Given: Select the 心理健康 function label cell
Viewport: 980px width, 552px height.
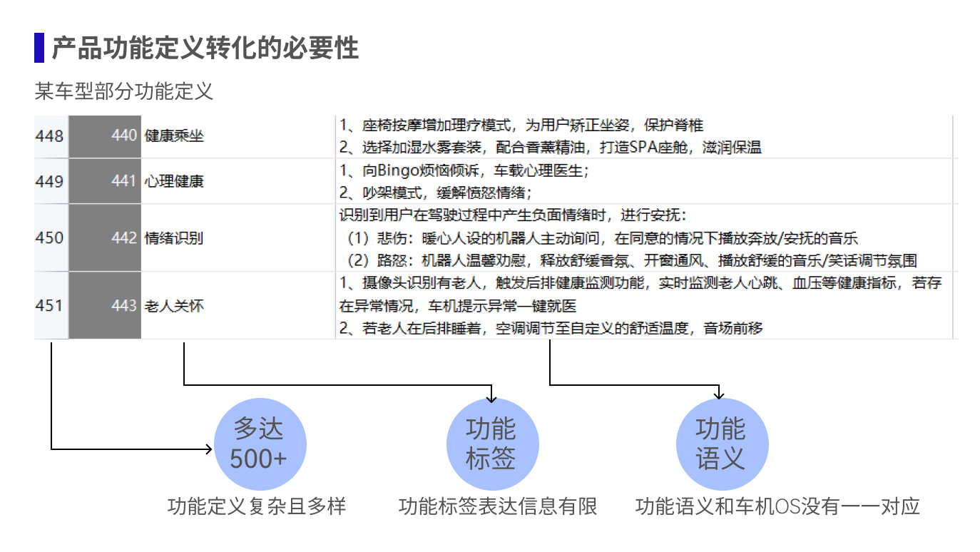Looking at the screenshot, I should pos(238,181).
